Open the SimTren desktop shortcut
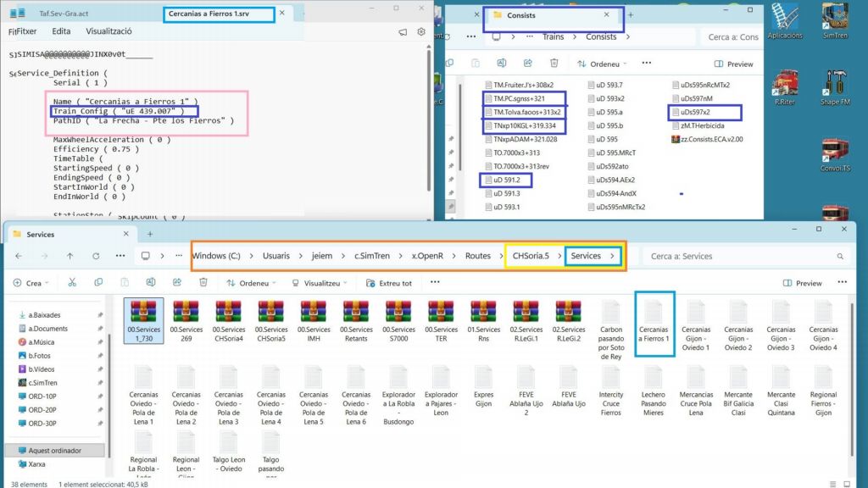 [835, 21]
